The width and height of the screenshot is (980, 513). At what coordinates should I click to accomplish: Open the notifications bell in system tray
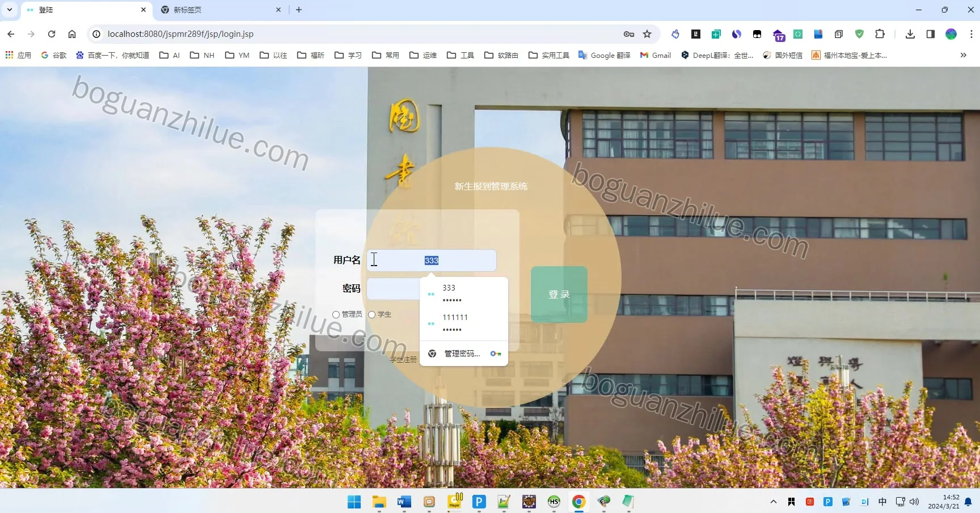click(968, 502)
